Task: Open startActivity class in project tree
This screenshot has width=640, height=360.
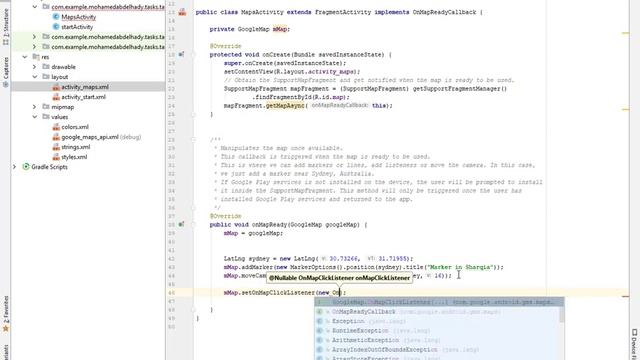Action: (77, 27)
